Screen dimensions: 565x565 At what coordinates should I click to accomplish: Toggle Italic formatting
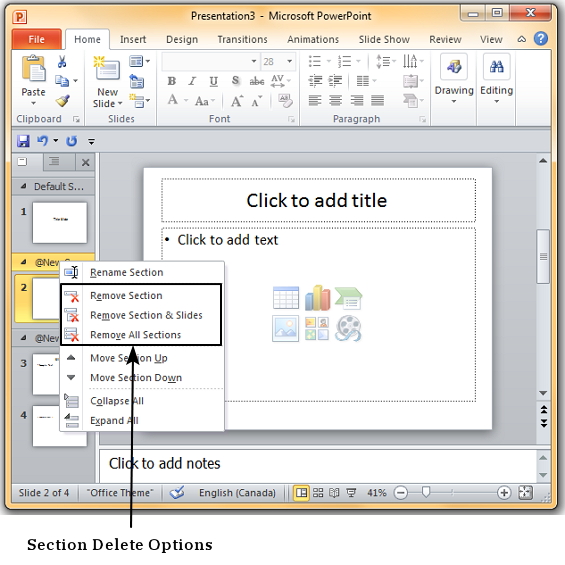click(x=192, y=81)
